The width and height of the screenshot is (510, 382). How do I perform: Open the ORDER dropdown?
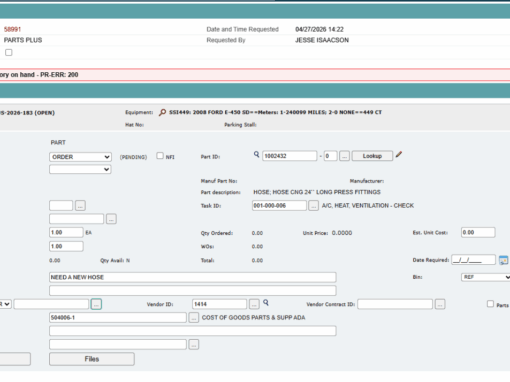tap(80, 157)
